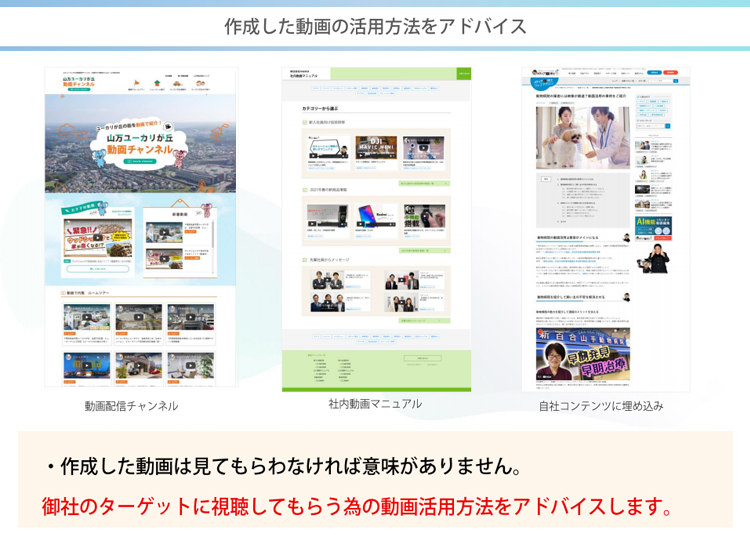Play senior message video with two men in suits

click(328, 280)
